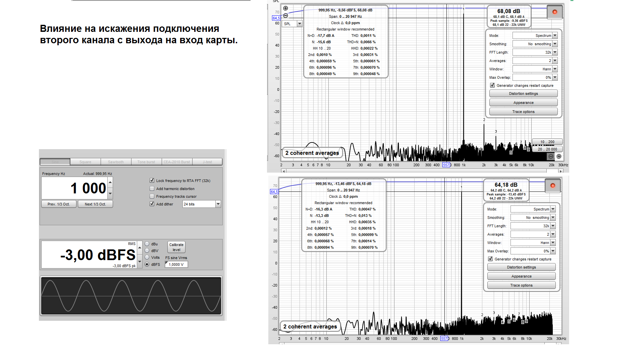644x362 pixels.
Task: Enable Add harmonic distortion checkbox
Action: pos(152,188)
